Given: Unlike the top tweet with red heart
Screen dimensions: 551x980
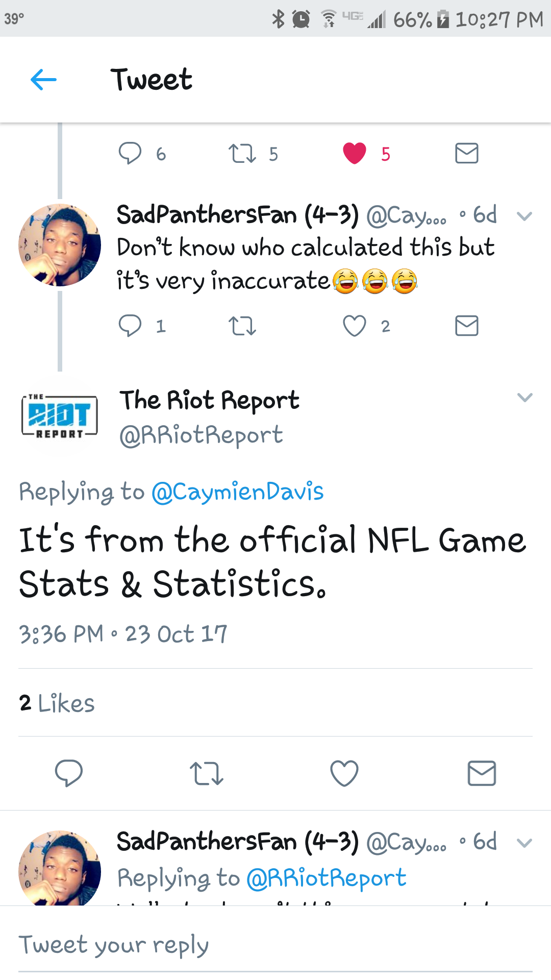Looking at the screenshot, I should click(x=355, y=153).
